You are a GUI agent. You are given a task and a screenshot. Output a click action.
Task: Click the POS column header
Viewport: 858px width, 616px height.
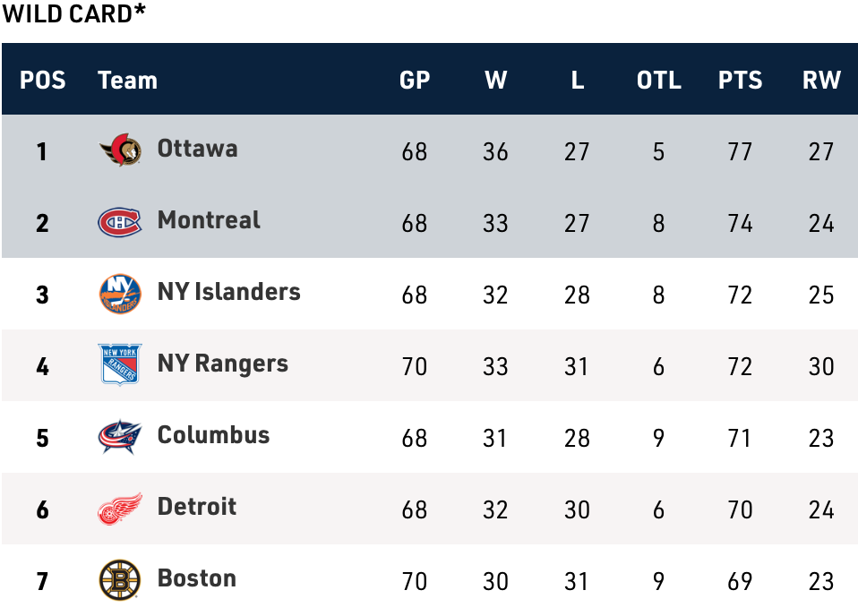point(43,80)
